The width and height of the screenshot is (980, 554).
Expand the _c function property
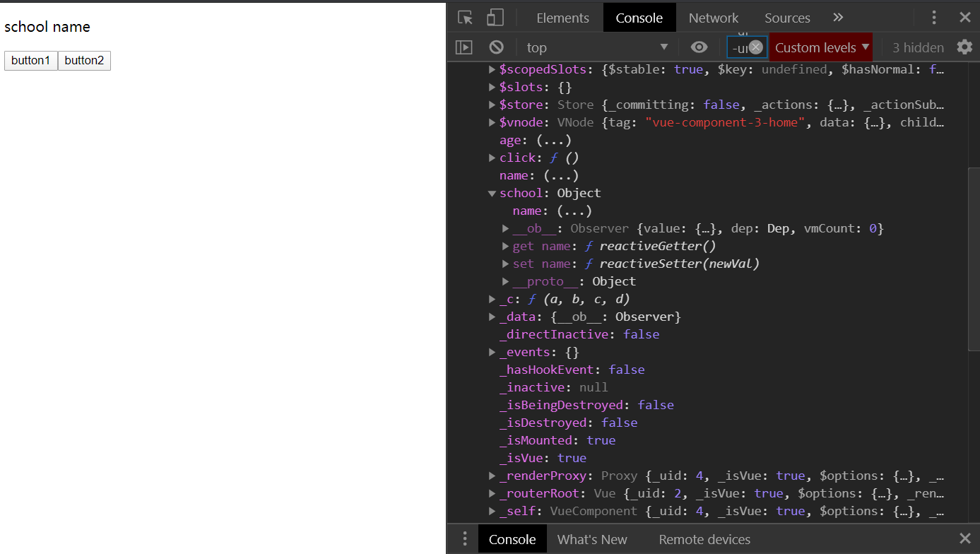(492, 299)
